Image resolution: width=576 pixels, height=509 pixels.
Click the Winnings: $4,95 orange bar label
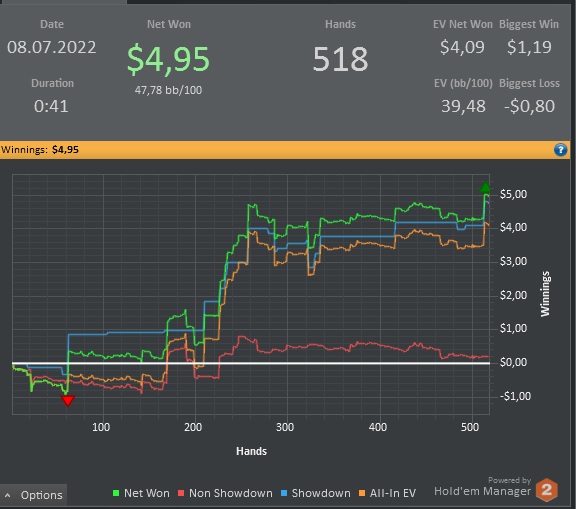pyautogui.click(x=40, y=150)
